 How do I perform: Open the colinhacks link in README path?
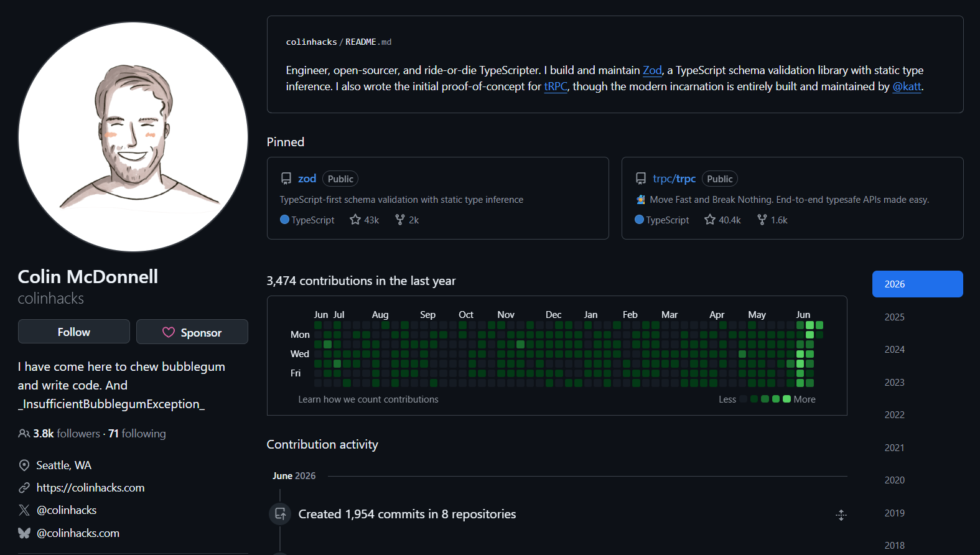coord(311,42)
